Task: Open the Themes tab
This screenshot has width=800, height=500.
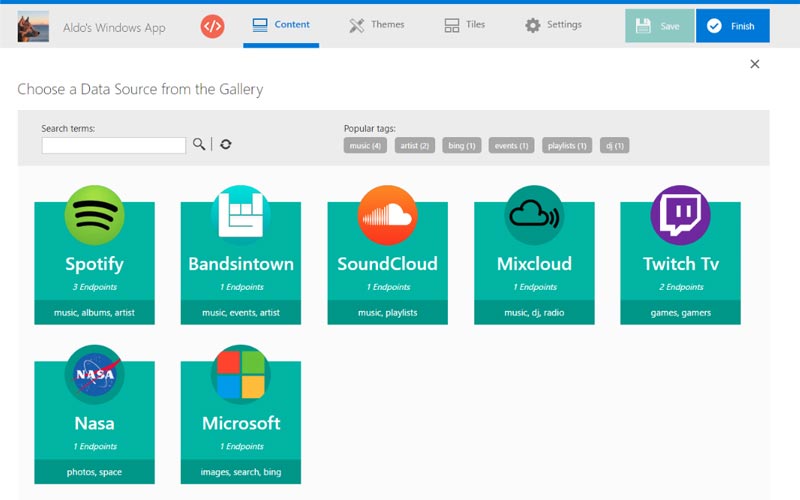Action: click(377, 24)
